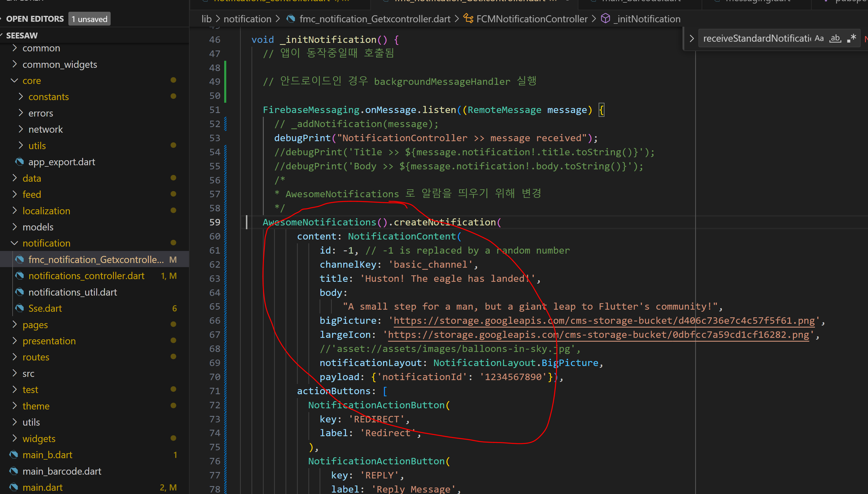Click Dart icon next to app_export.dart
This screenshot has width=868, height=494.
[x=20, y=162]
